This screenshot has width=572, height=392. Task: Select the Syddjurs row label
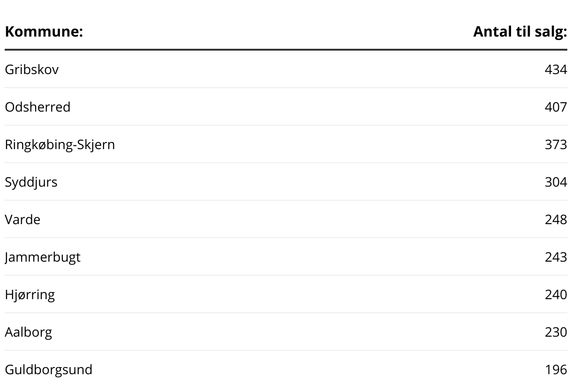[31, 182]
